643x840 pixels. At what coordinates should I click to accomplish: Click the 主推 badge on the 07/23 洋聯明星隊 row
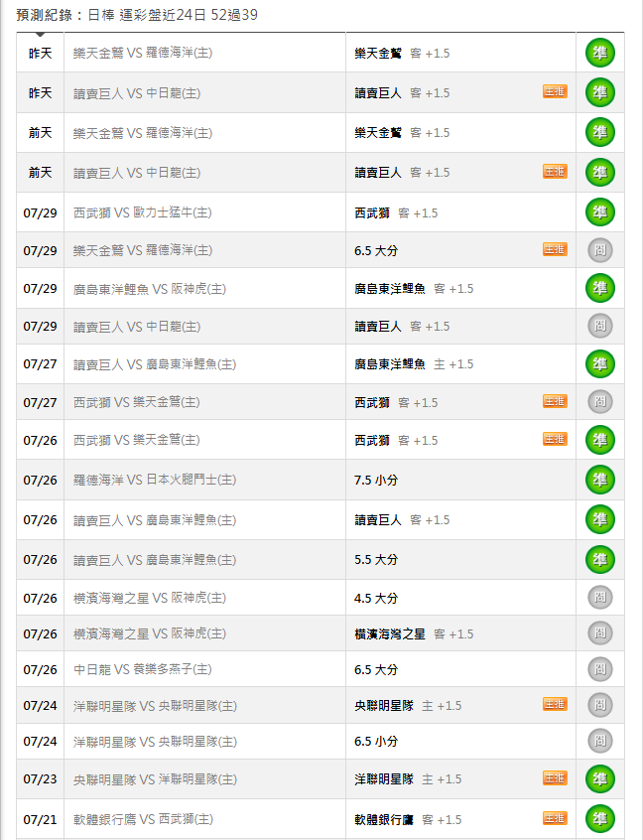[x=555, y=777]
